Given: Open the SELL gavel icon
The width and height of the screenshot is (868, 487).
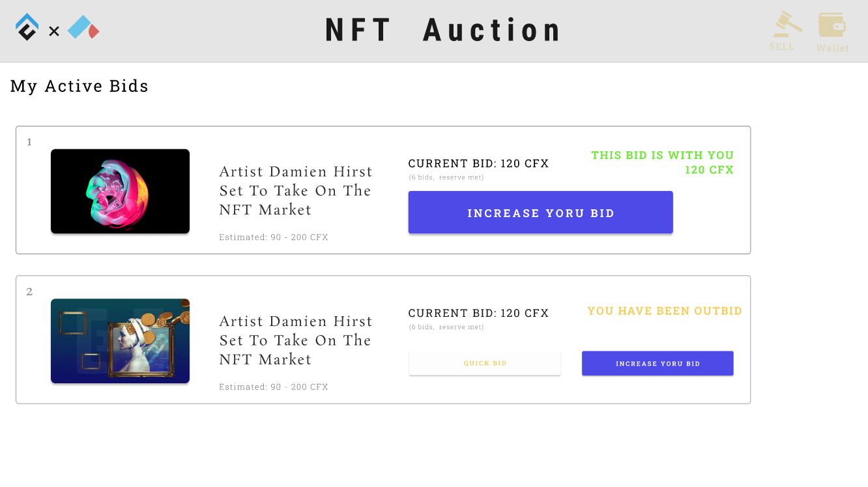Looking at the screenshot, I should pos(787,24).
